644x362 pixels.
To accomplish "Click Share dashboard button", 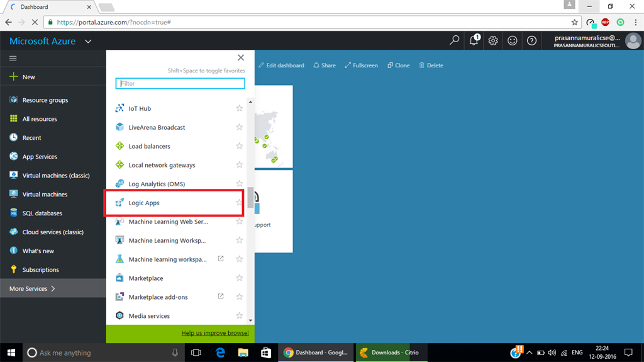I will [325, 65].
